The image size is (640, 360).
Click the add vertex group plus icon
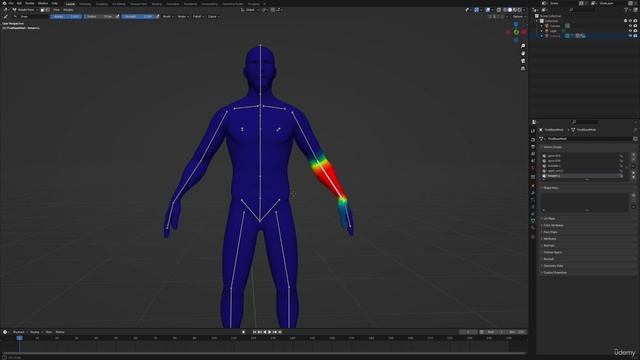(633, 155)
